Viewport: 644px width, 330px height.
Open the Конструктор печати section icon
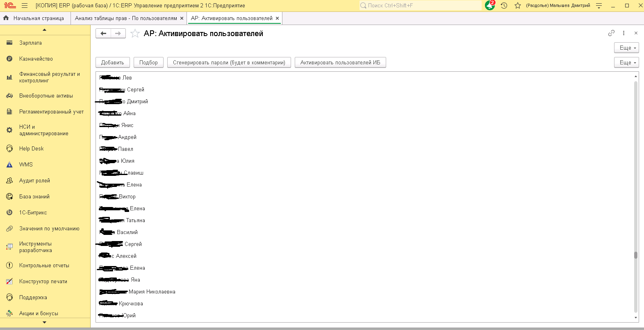click(x=9, y=281)
